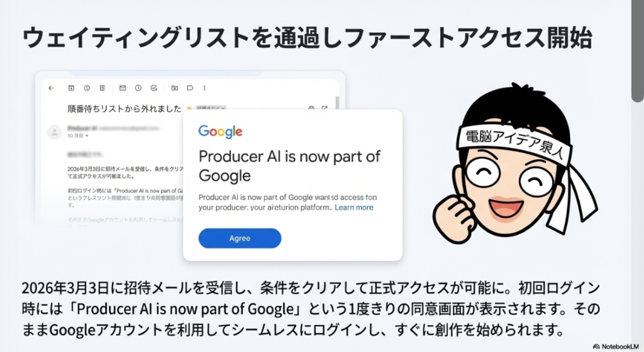The image size is (644, 352).
Task: Click the label chip next to subject
Action: pyautogui.click(x=211, y=108)
